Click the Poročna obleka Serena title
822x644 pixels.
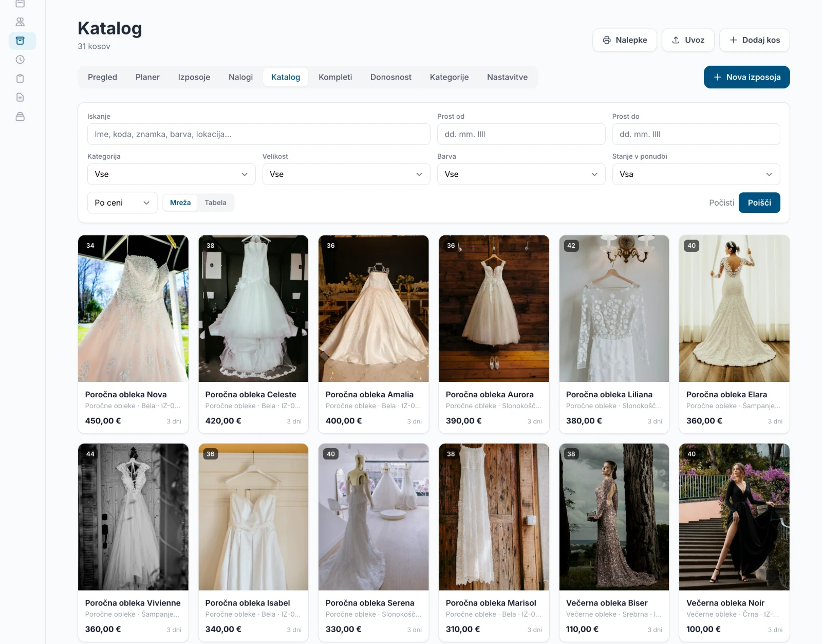tap(370, 603)
